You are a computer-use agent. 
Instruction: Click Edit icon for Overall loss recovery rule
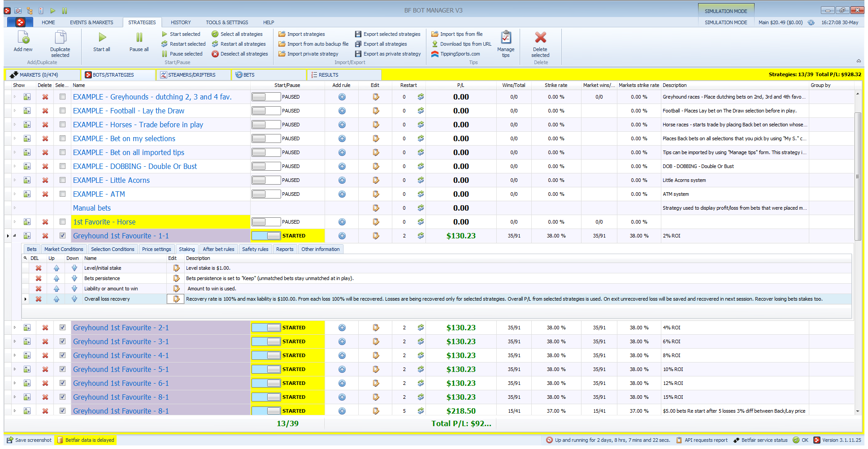tap(177, 299)
